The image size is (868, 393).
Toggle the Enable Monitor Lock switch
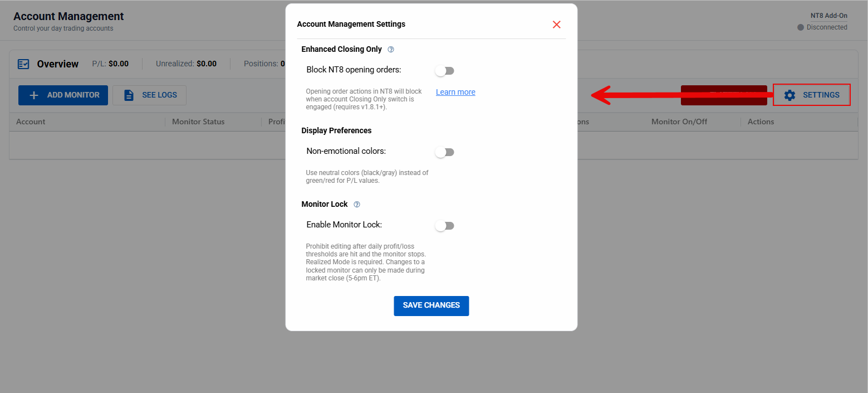click(x=445, y=226)
